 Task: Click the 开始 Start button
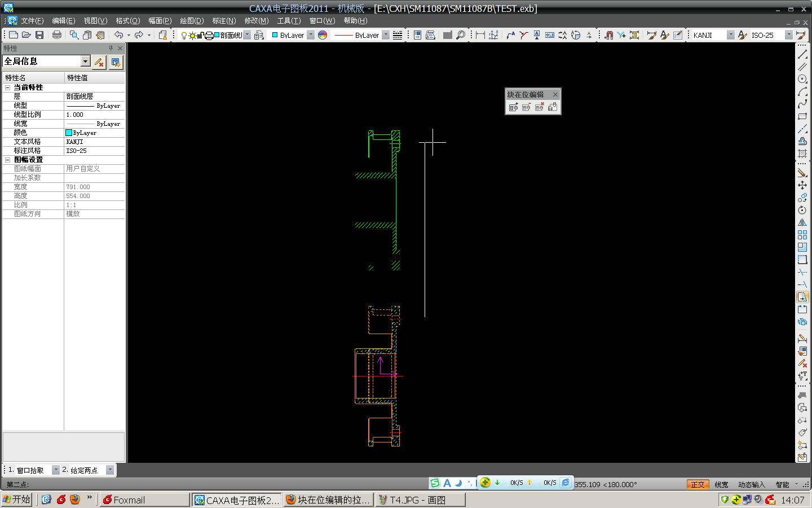click(17, 500)
